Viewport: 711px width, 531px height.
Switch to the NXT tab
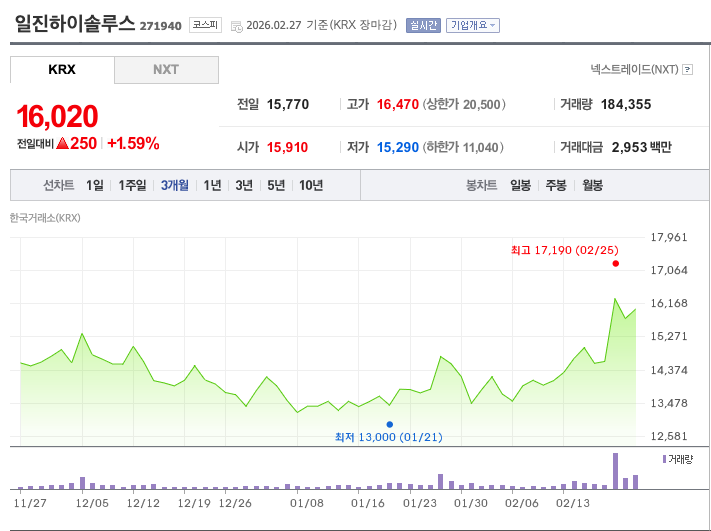(x=166, y=70)
